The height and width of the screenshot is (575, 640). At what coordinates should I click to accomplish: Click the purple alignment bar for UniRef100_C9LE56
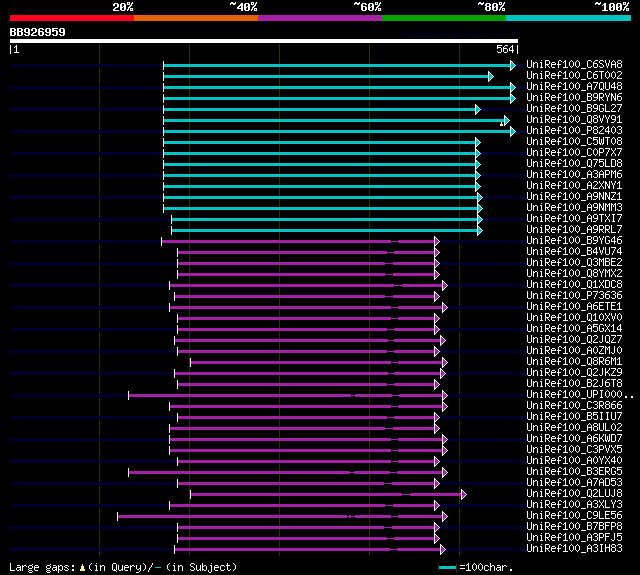(280, 517)
